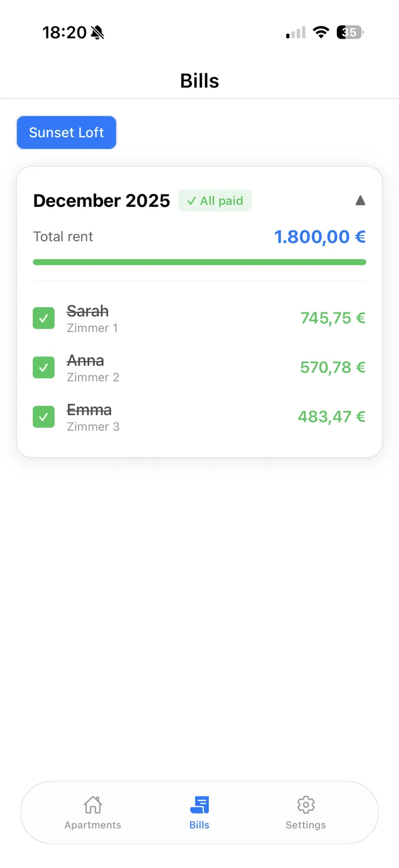Tap the green checkmark icon in the All paid badge
Image resolution: width=399 pixels, height=868 pixels.
point(191,200)
